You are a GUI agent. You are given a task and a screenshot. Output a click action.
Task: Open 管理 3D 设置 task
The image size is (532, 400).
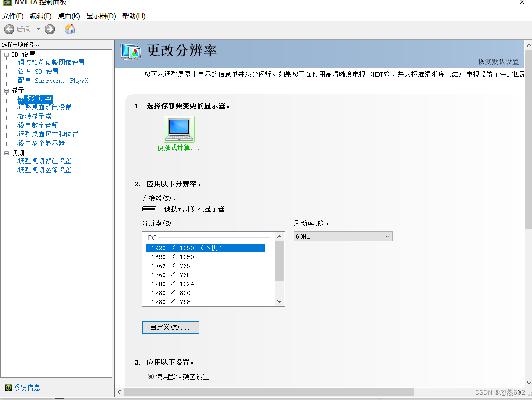39,72
